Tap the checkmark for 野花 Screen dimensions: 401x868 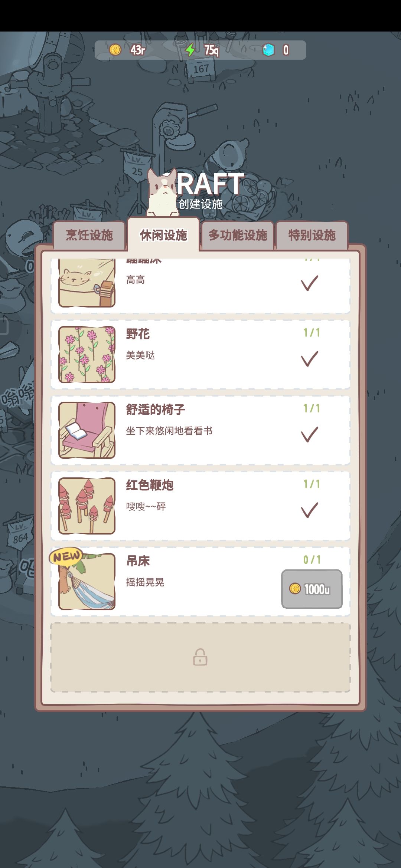[x=310, y=359]
